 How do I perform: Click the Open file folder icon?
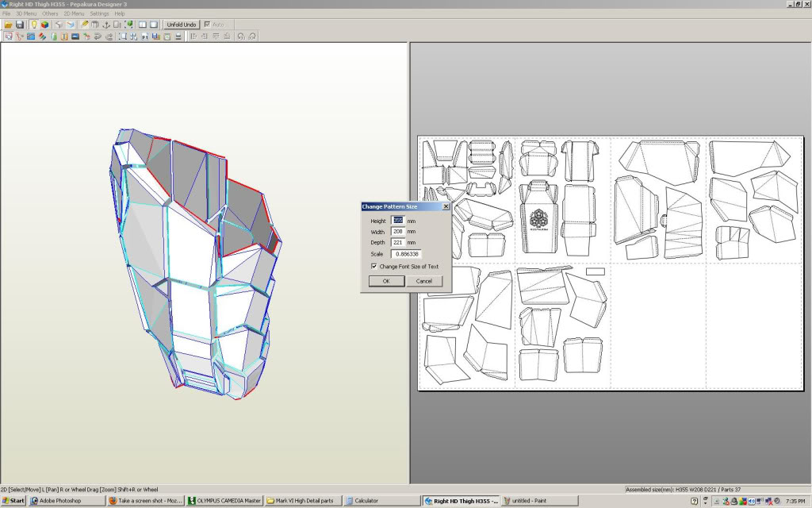8,25
